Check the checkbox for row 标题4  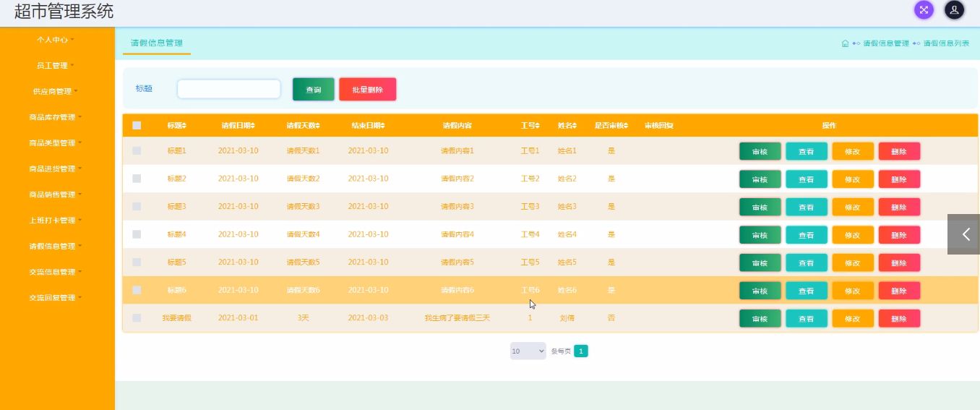pos(137,234)
